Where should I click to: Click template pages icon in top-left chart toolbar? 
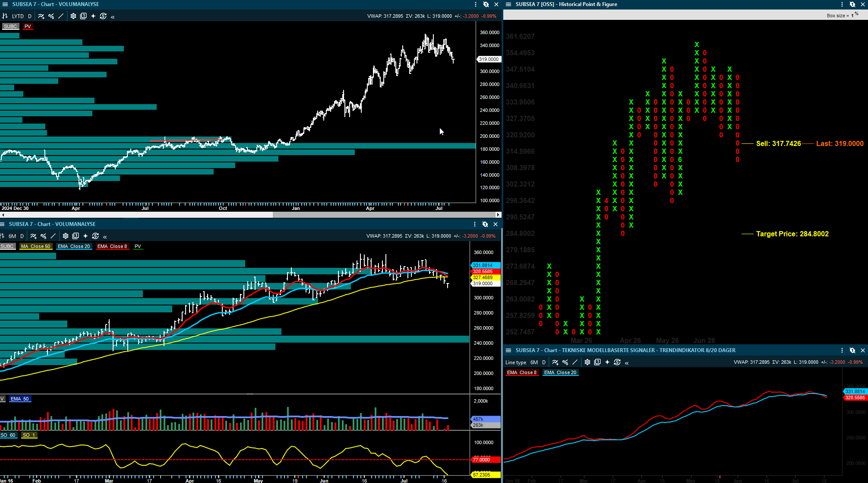point(83,16)
